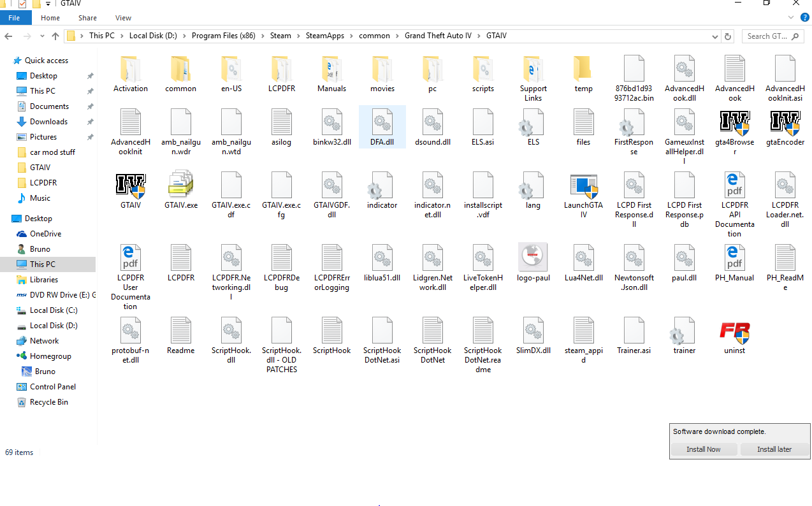Open Control Panel in sidebar
812x506 pixels.
click(53, 387)
